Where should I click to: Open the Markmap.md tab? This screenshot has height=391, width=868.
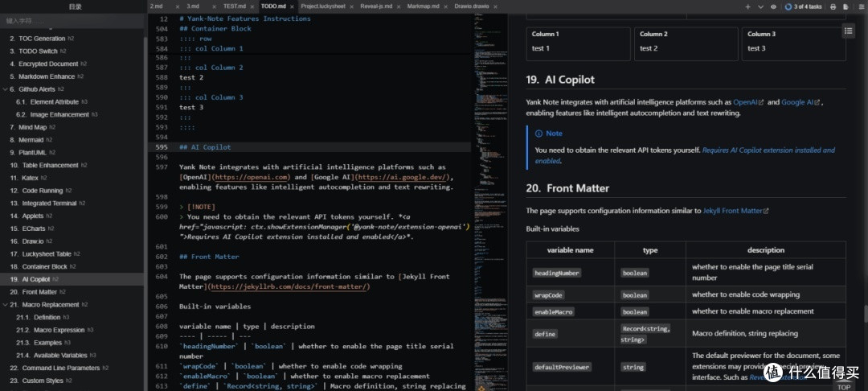click(x=423, y=6)
